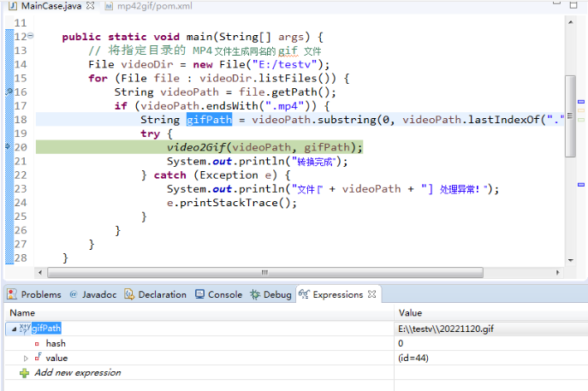Click the hash private field icon

click(37, 344)
